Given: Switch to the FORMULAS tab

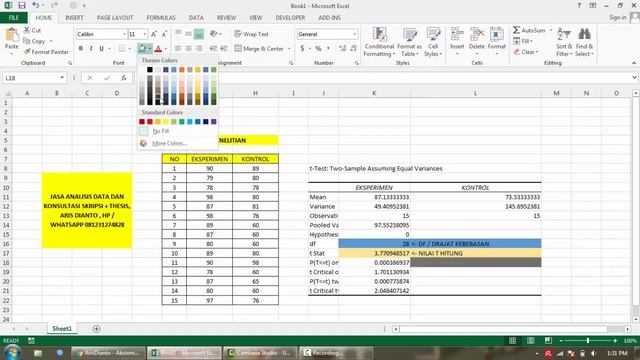Looking at the screenshot, I should tap(161, 18).
